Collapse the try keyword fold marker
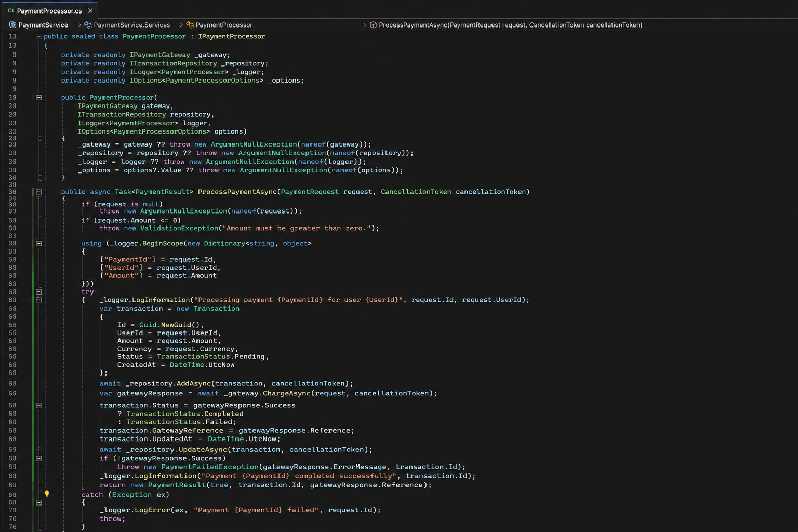The height and width of the screenshot is (532, 798). tap(39, 292)
